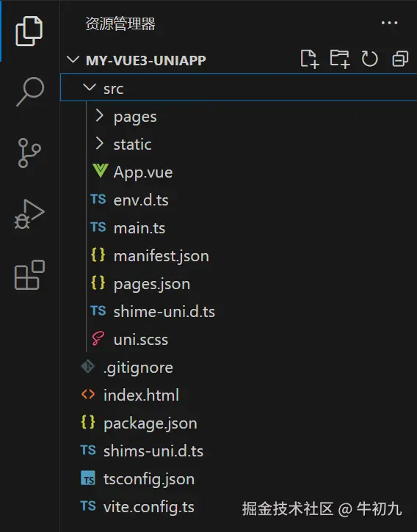Click the tsconfig icon beside tsconfig.json
Viewport: 417px width, 532px height.
(88, 478)
